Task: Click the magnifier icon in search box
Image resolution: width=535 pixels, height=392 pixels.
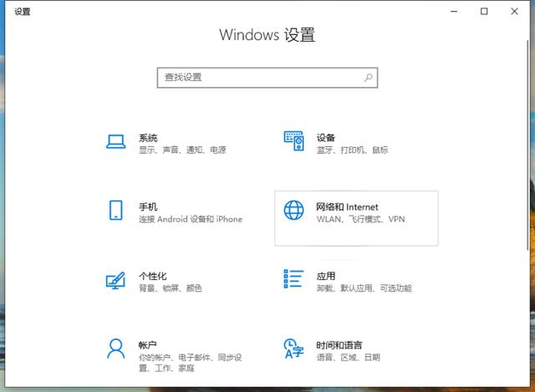Action: 368,77
